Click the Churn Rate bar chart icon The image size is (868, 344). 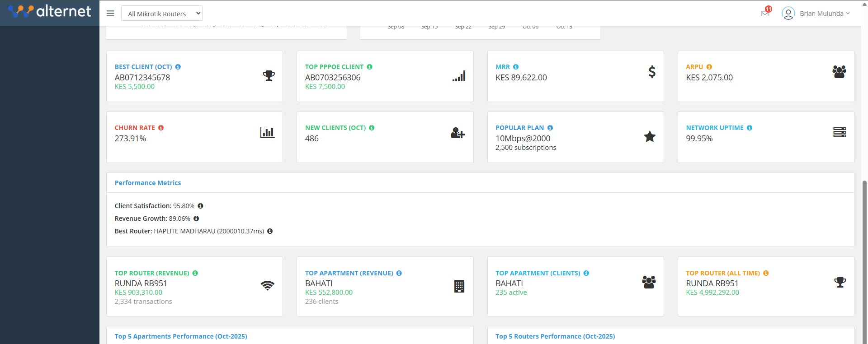[267, 133]
